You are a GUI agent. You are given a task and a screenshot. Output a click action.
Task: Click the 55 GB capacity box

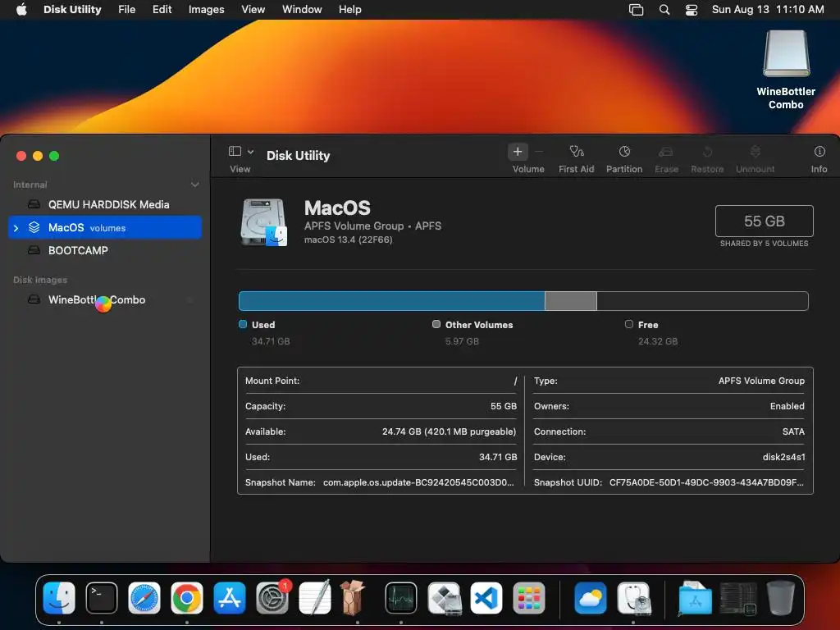click(764, 221)
